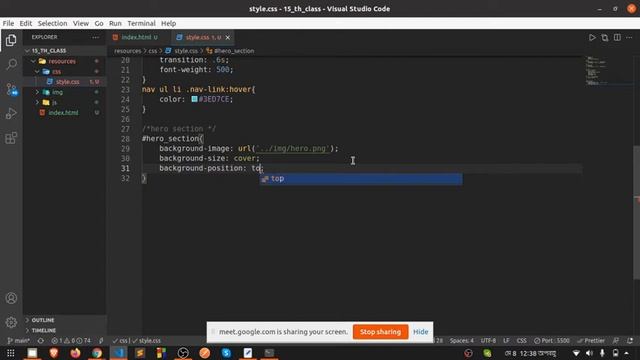
Task: Click the css breadcrumb segment
Action: pyautogui.click(x=153, y=51)
